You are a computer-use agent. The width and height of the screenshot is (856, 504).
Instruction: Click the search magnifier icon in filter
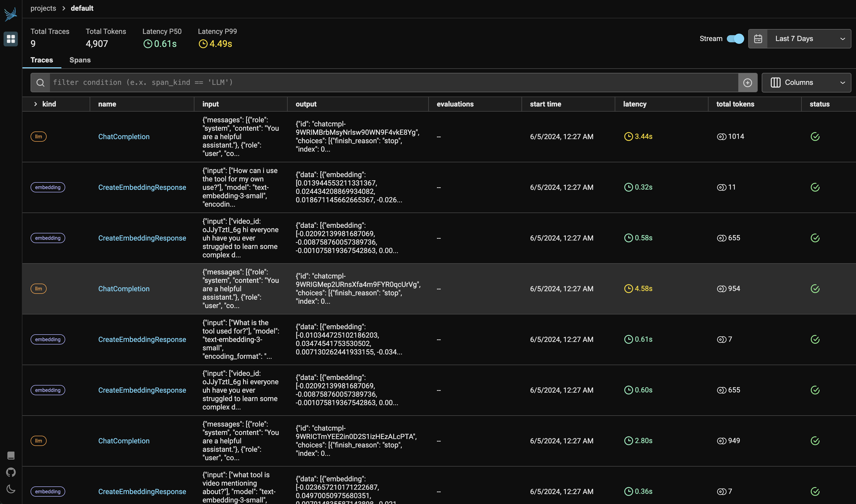tap(41, 83)
